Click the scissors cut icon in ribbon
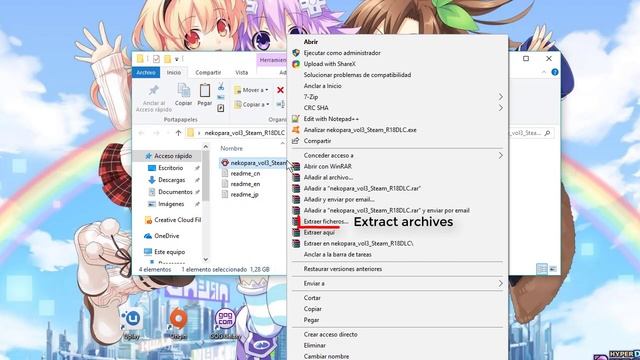 click(221, 87)
